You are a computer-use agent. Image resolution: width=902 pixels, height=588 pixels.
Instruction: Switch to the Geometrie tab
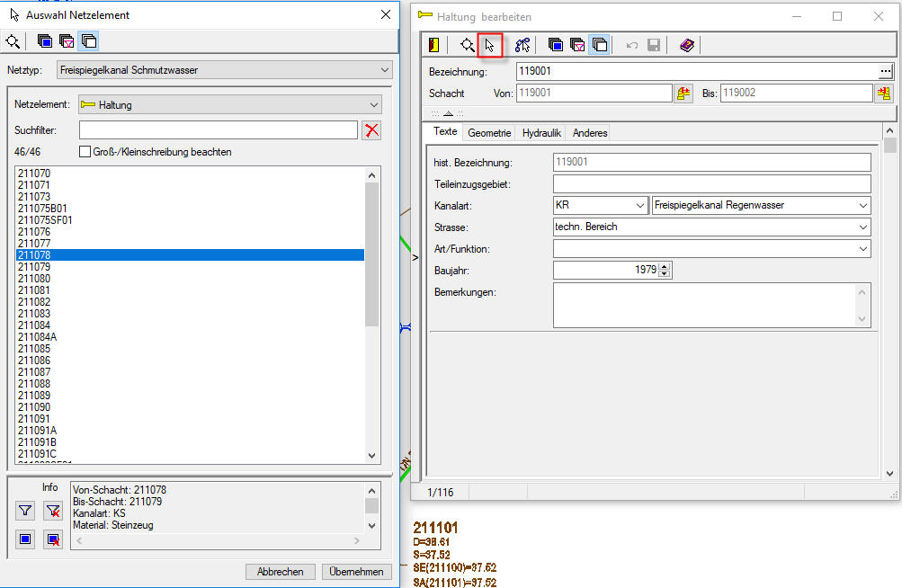click(x=489, y=133)
